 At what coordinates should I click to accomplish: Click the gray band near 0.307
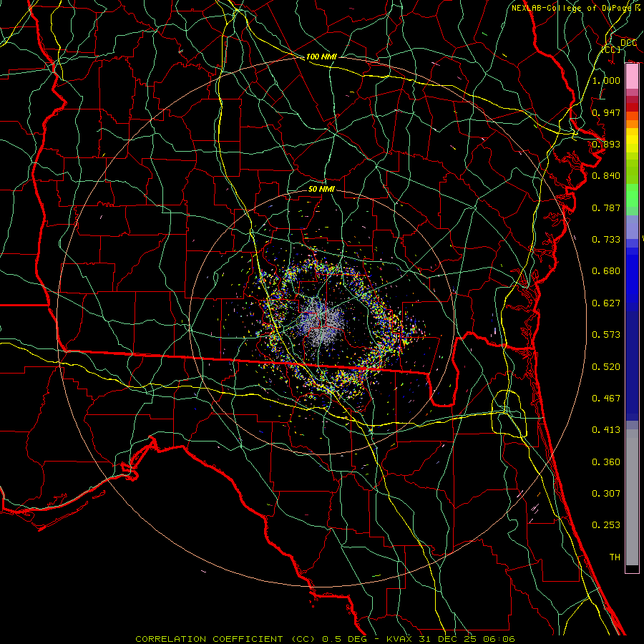click(632, 494)
